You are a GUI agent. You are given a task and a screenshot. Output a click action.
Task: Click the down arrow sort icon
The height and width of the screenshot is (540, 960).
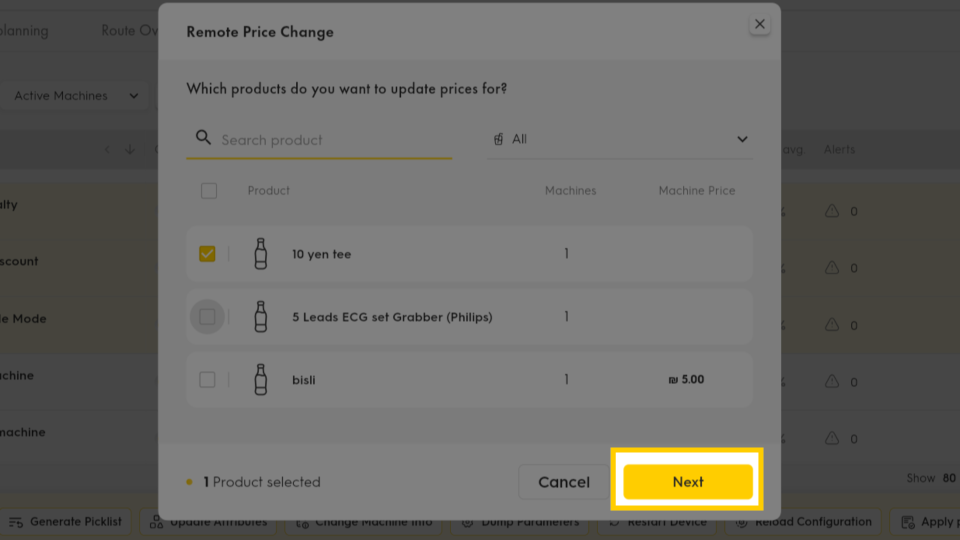130,149
